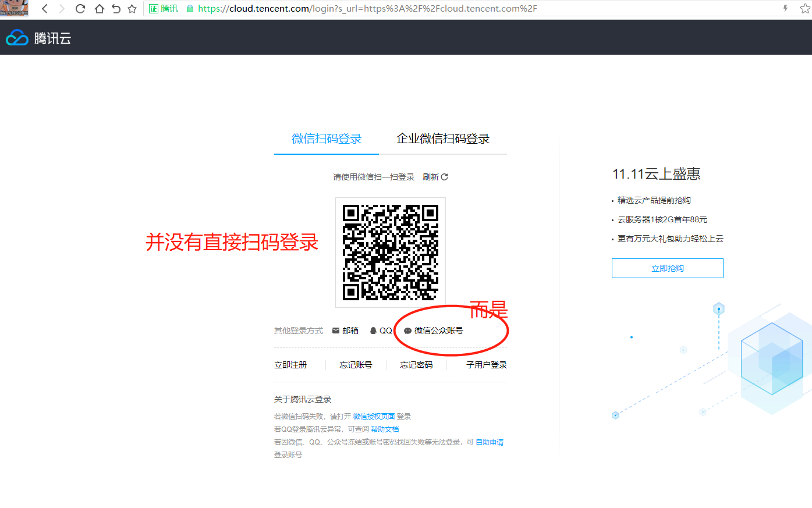Open the browser home page icon
Image resolution: width=812 pixels, height=508 pixels.
point(99,9)
